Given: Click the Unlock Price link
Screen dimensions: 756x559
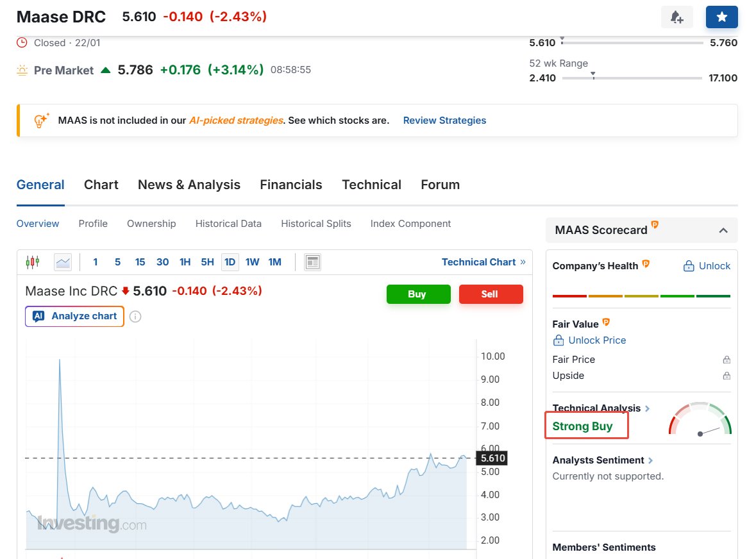Looking at the screenshot, I should tap(589, 340).
